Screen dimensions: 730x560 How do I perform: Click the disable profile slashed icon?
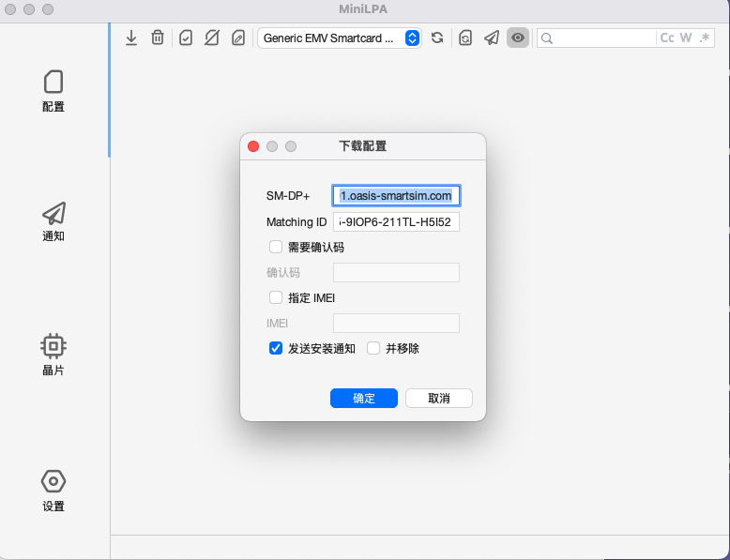point(212,38)
